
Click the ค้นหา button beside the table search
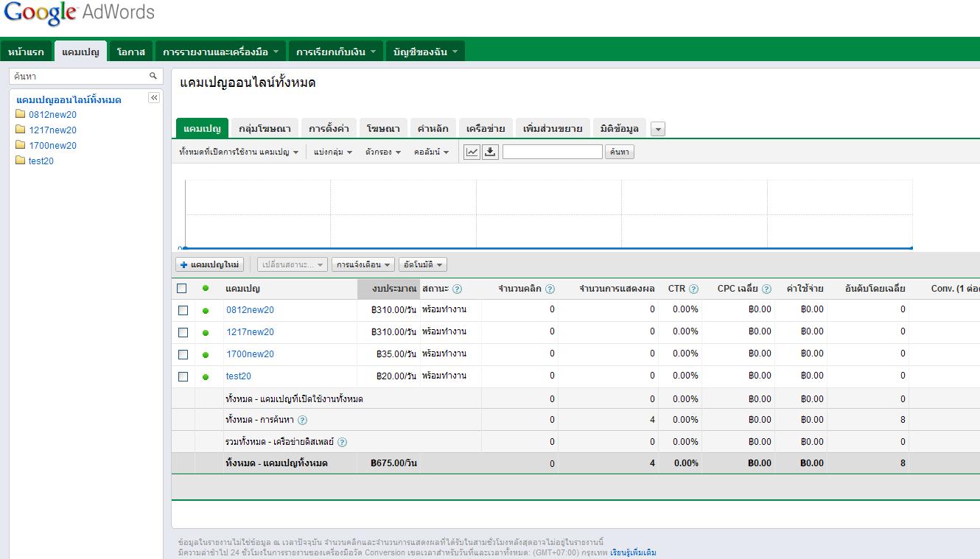pos(620,152)
